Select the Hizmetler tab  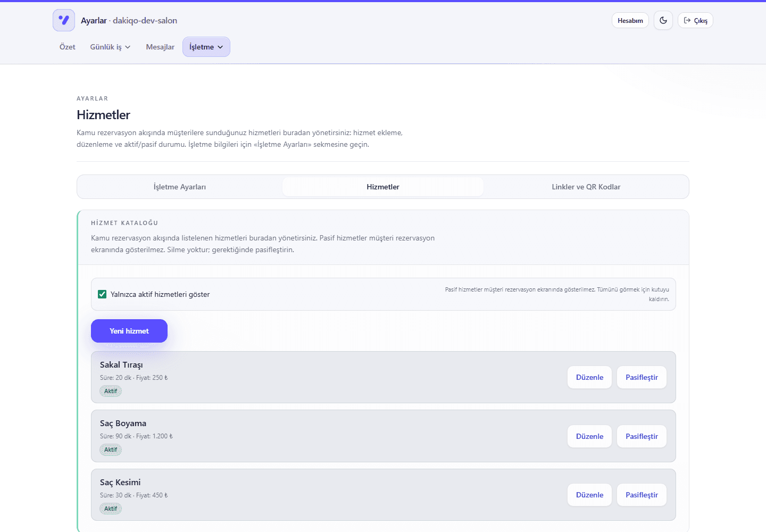pyautogui.click(x=383, y=187)
